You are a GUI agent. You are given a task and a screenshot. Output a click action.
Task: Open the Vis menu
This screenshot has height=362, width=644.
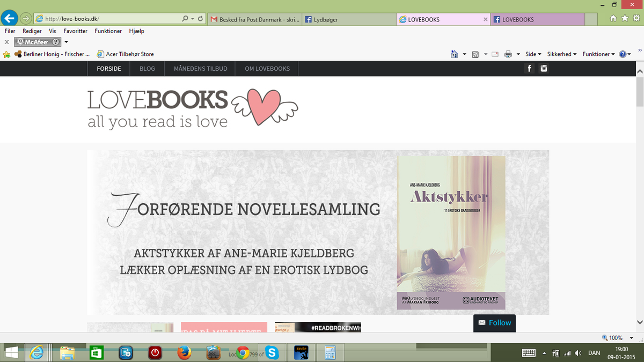53,31
